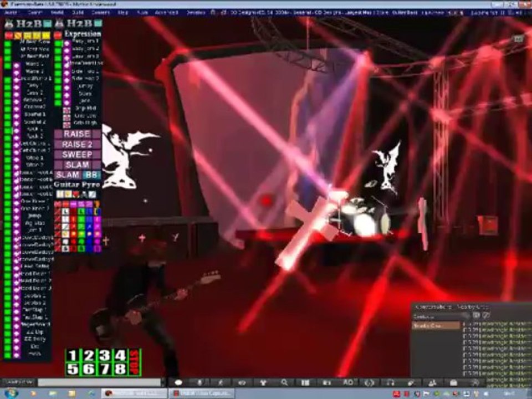Open the folder icon on the Windows taskbar
The height and width of the screenshot is (399, 532).
pyautogui.click(x=72, y=393)
